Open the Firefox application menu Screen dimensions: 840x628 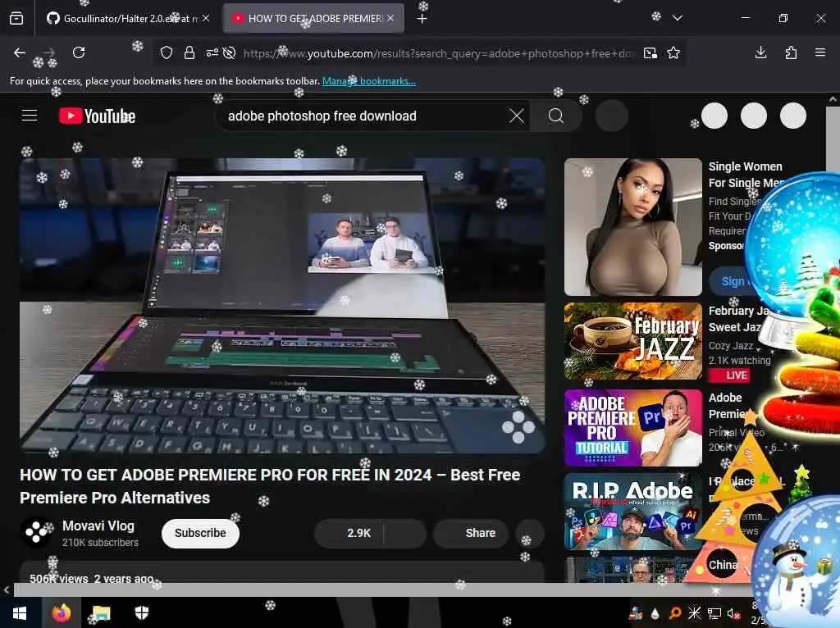point(820,52)
